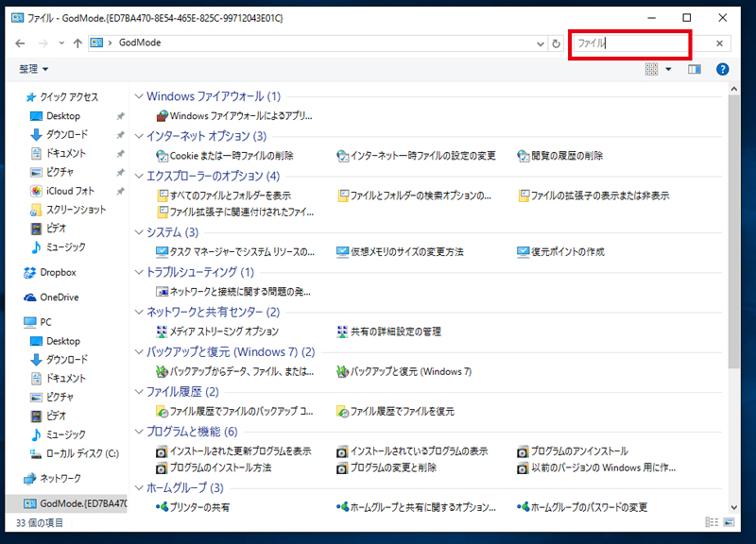Collapse the バックアップと復元 (Windows 7) group
This screenshot has width=756, height=544.
point(139,352)
